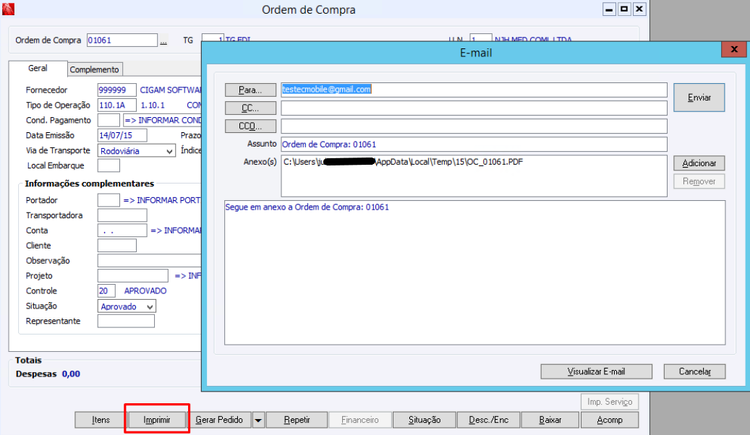Open the Para... recipient picker

coord(250,90)
